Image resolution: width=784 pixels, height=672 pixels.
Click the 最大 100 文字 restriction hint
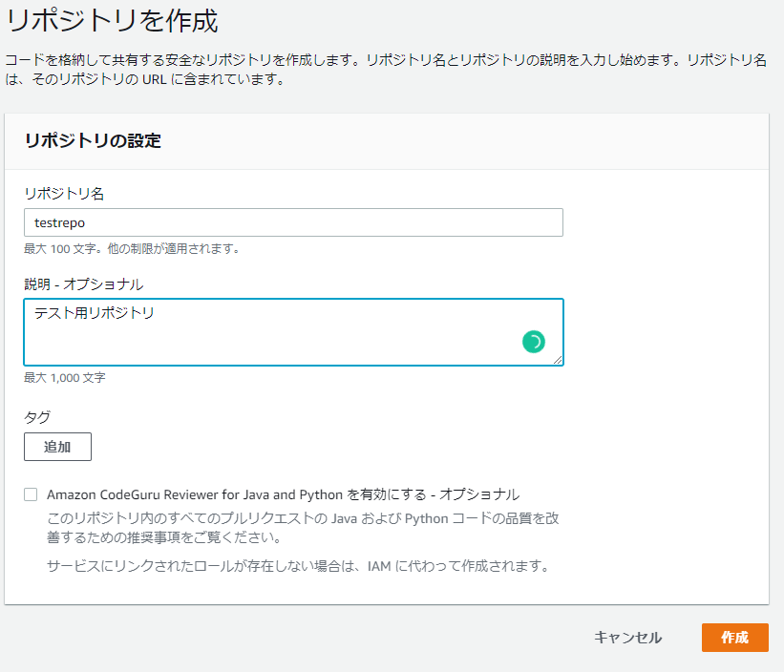point(132,248)
